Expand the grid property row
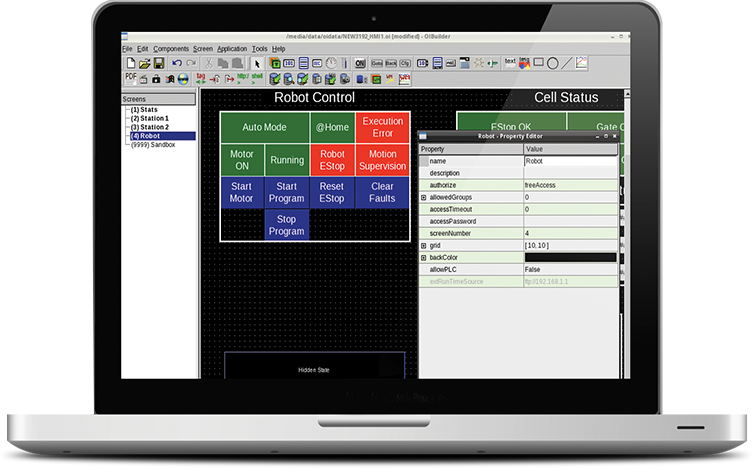 (x=424, y=246)
